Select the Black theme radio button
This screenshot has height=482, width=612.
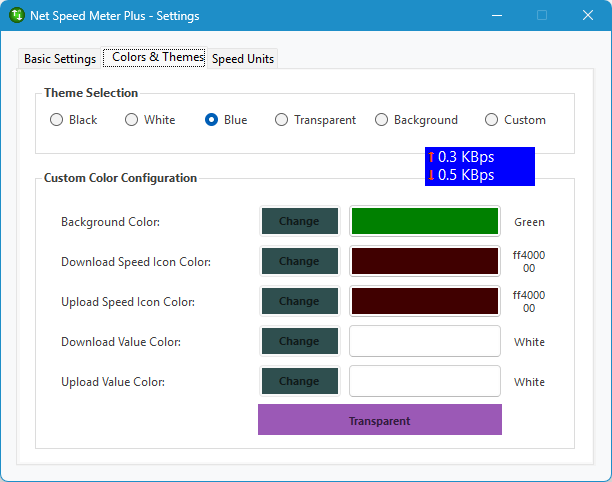[x=57, y=120]
